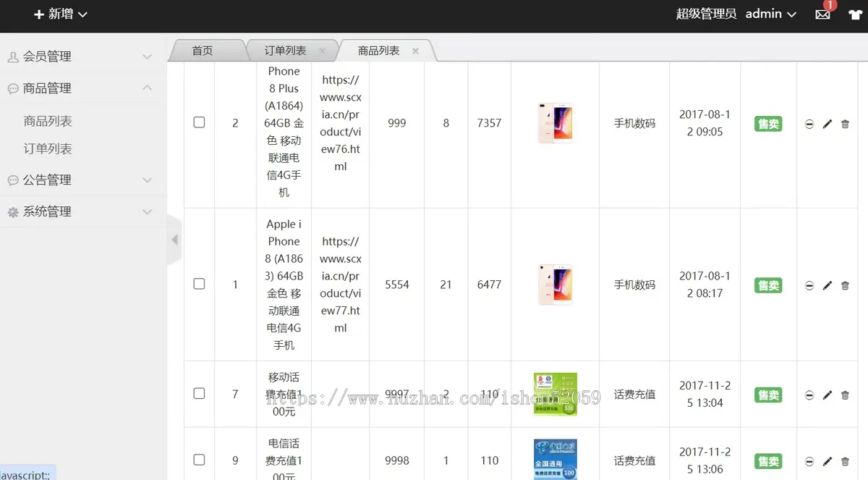868x480 pixels.
Task: Click the iPhone 8 Plus product thumbnail
Action: [x=555, y=122]
